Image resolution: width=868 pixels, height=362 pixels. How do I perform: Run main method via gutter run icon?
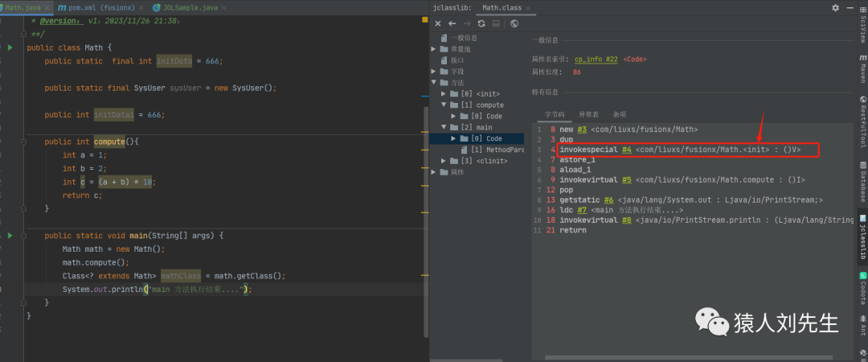(x=10, y=236)
